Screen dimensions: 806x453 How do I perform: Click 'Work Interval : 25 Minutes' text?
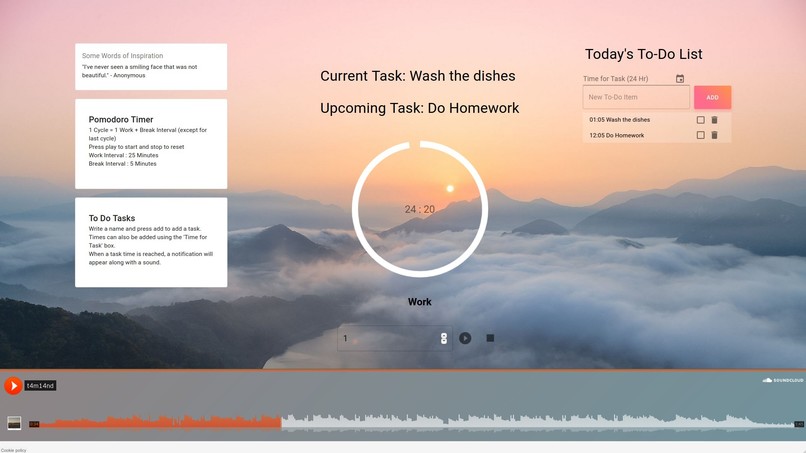click(123, 155)
